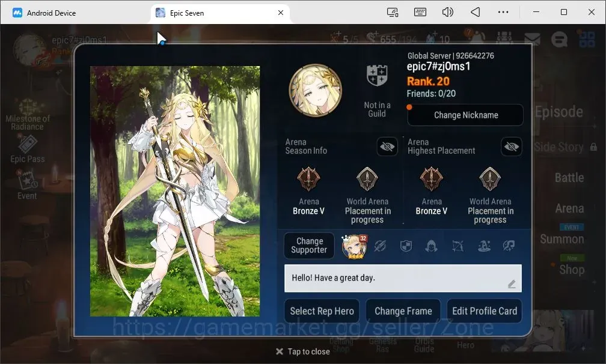Open Battle in the background menu
606x364 pixels.
point(569,178)
